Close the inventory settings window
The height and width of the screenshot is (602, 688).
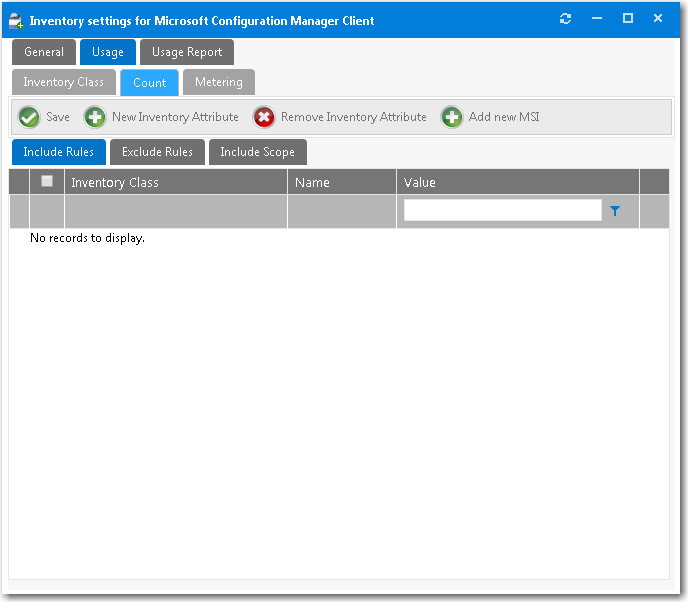click(658, 18)
